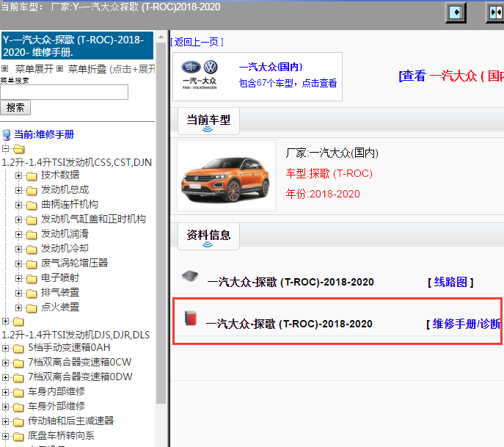Click the red repair manual book icon

pyautogui.click(x=191, y=318)
